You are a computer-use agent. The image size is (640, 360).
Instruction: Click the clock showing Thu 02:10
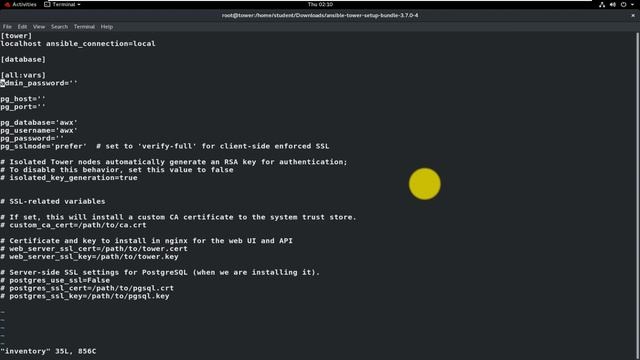[320, 4]
